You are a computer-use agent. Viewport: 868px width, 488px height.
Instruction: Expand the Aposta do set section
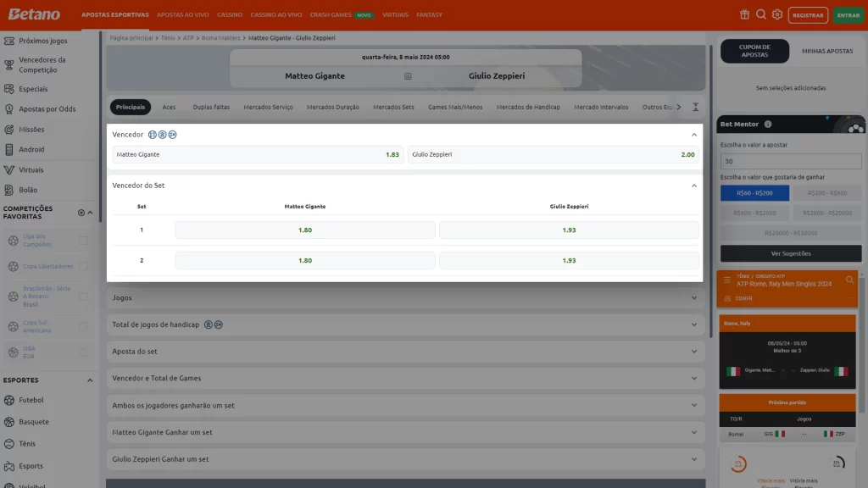pos(693,352)
